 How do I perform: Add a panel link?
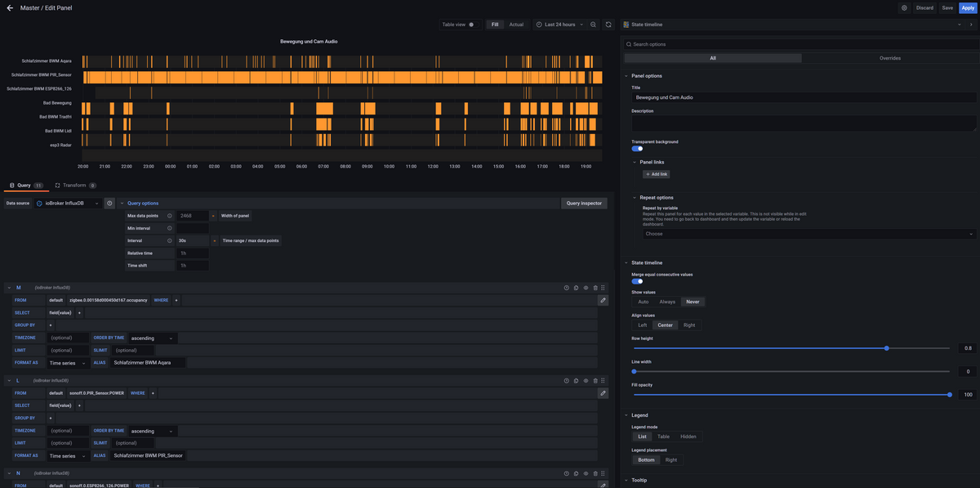(657, 174)
